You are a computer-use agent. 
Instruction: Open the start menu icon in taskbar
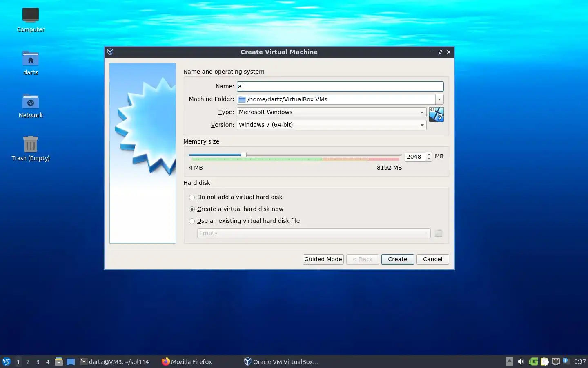6,361
